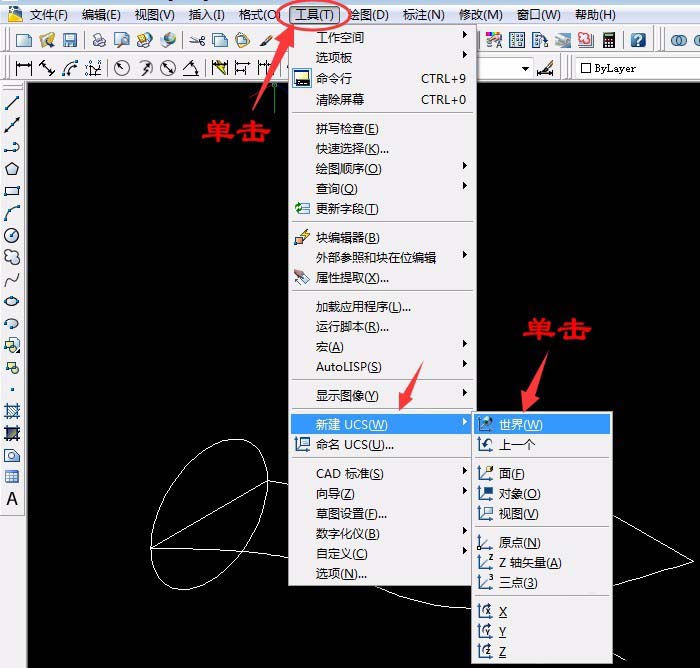Select the Construction Line tool
Screen dimensions: 700x668
pos(12,125)
